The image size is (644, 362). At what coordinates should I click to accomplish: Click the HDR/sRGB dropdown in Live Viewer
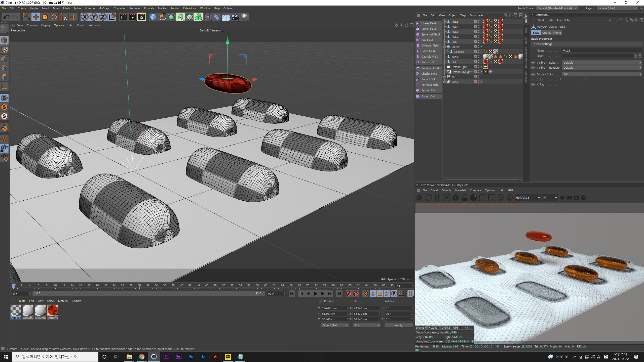pos(528,198)
